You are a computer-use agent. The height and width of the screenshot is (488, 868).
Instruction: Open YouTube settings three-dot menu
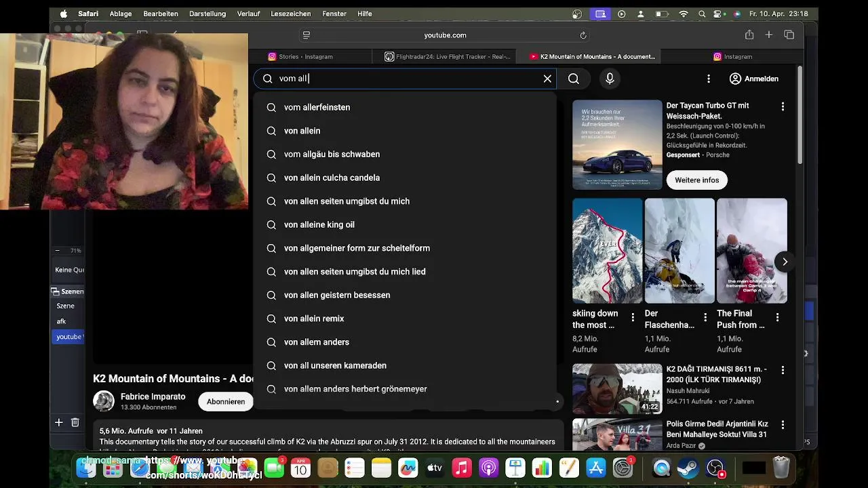click(709, 79)
